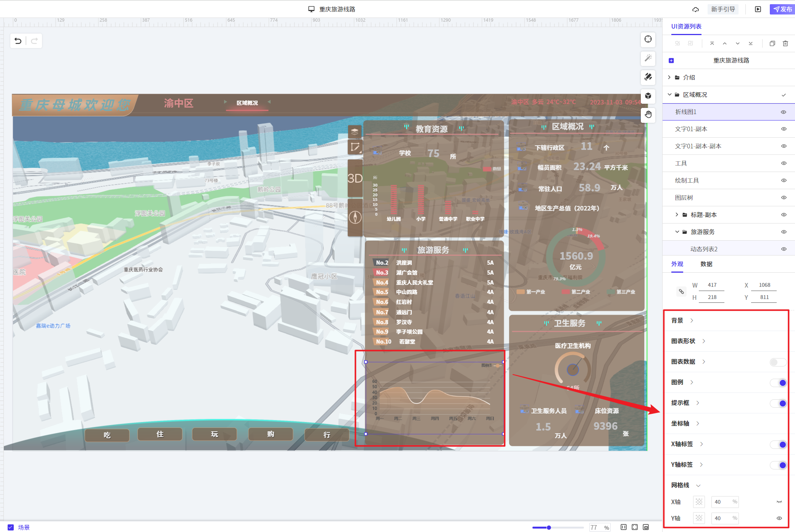Expand the 标题-副本 folder
The image size is (795, 532).
coord(677,215)
